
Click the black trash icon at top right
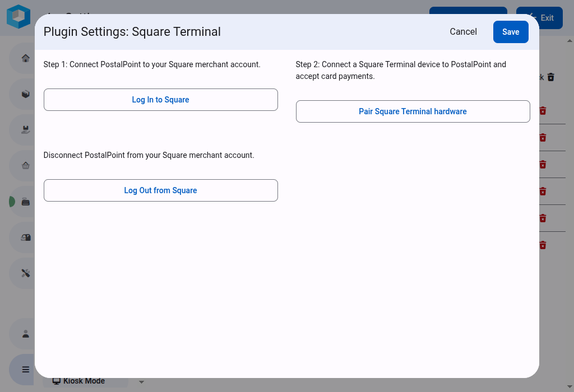tap(550, 77)
